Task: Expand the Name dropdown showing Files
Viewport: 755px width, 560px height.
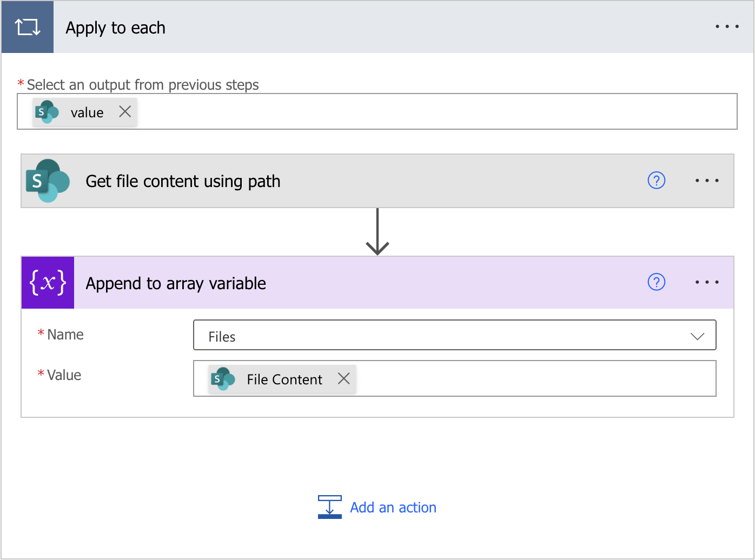Action: 455,335
